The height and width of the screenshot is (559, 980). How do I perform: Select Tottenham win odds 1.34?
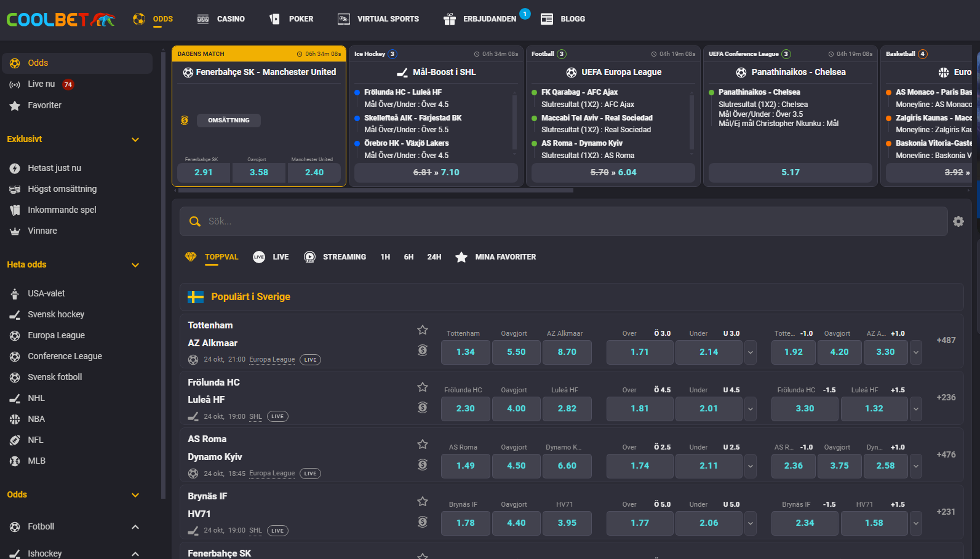click(466, 352)
